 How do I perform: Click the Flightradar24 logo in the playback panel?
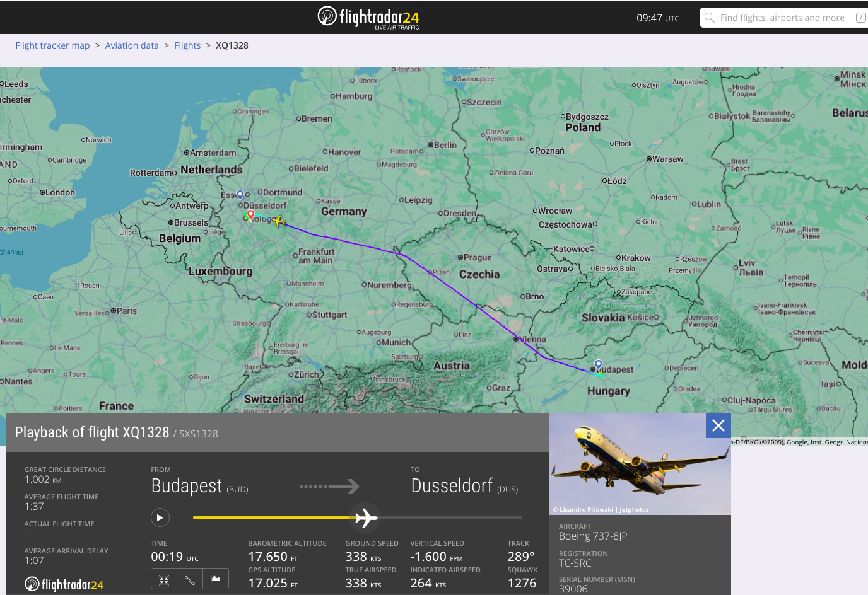(64, 584)
